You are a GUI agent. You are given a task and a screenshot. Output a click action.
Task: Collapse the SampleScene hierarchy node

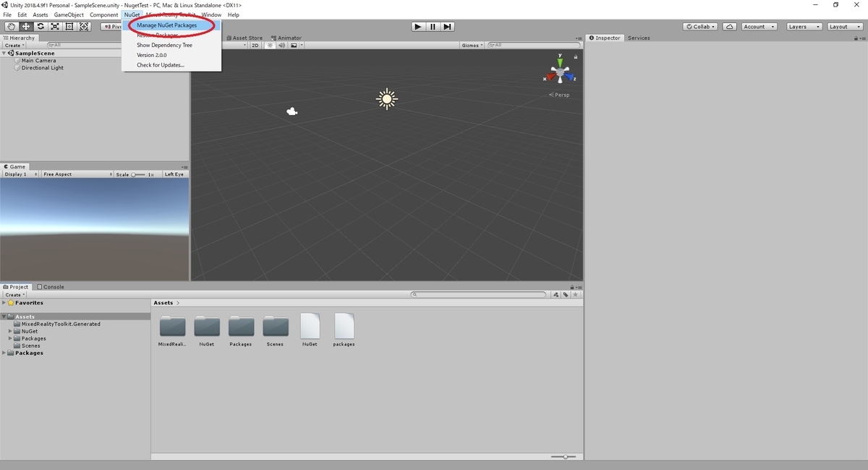(x=4, y=54)
